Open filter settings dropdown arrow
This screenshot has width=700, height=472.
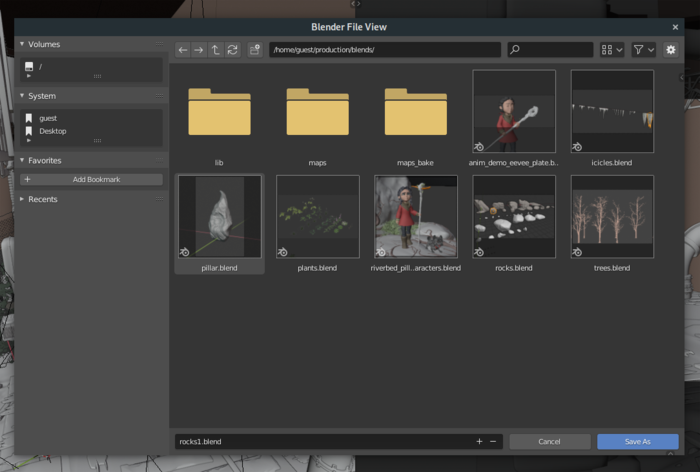(x=651, y=50)
